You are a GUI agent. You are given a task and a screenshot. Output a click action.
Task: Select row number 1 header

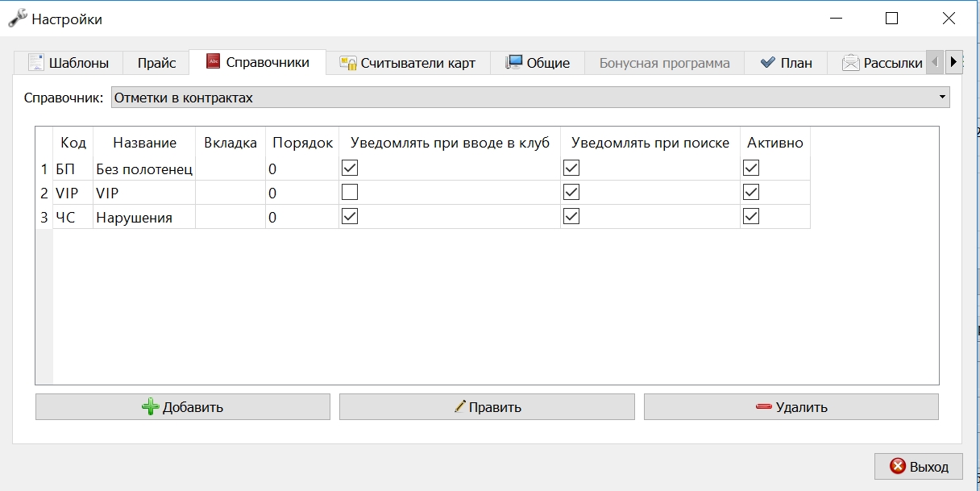click(44, 169)
